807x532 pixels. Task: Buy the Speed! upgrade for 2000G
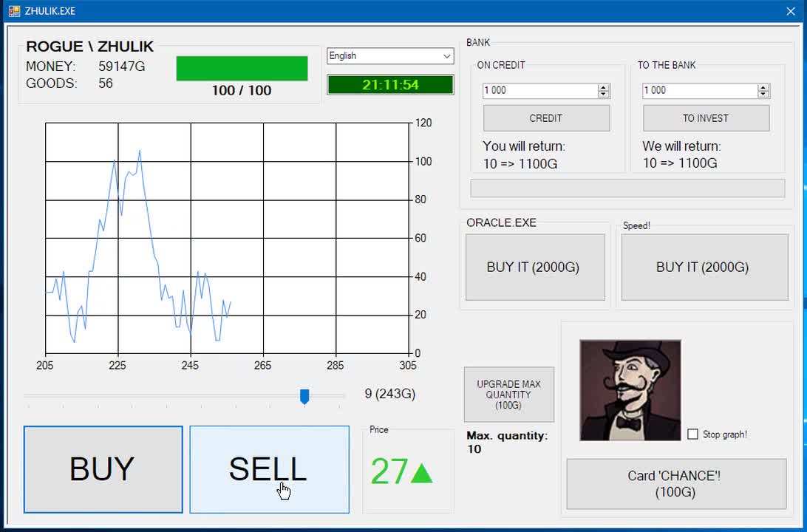click(x=704, y=267)
